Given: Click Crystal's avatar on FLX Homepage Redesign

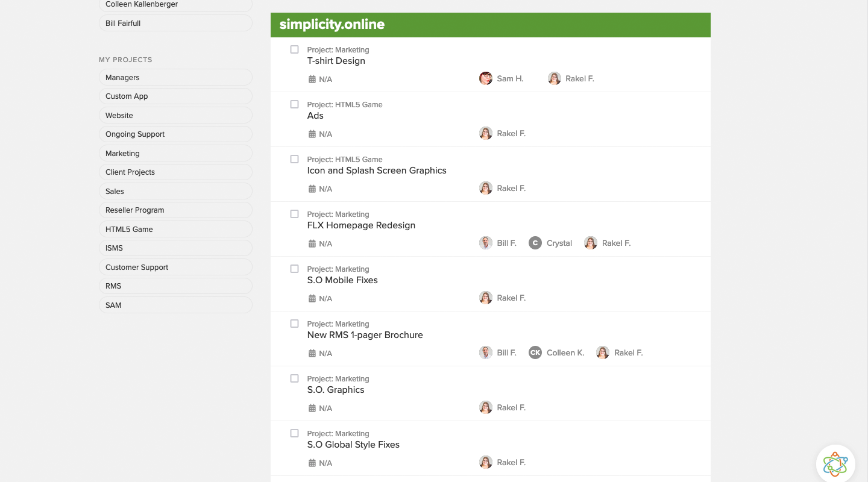Looking at the screenshot, I should pos(535,243).
